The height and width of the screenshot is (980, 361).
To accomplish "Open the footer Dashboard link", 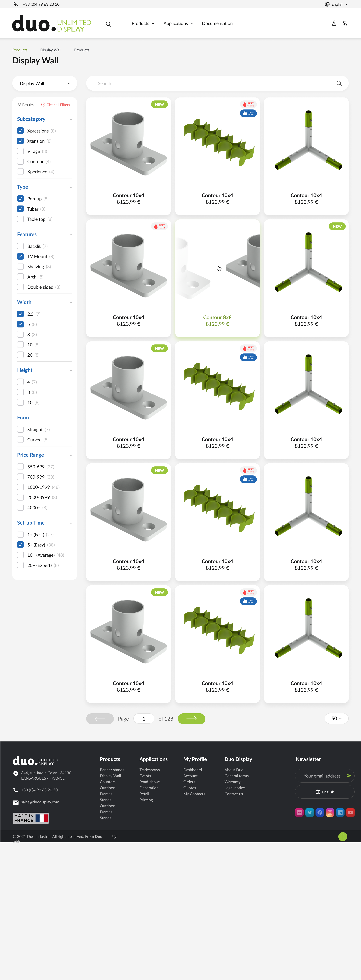I will [193, 770].
